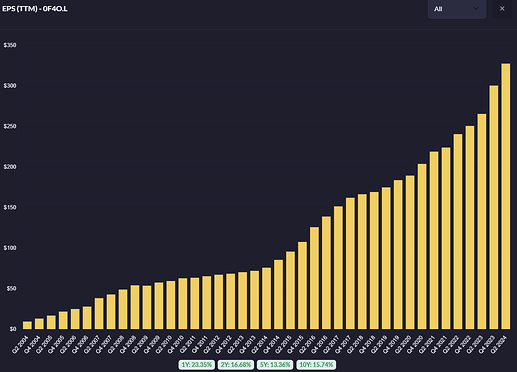Click the tallest bar for Q2 2024
Viewport: 517px width, 372px height.
tap(506, 196)
